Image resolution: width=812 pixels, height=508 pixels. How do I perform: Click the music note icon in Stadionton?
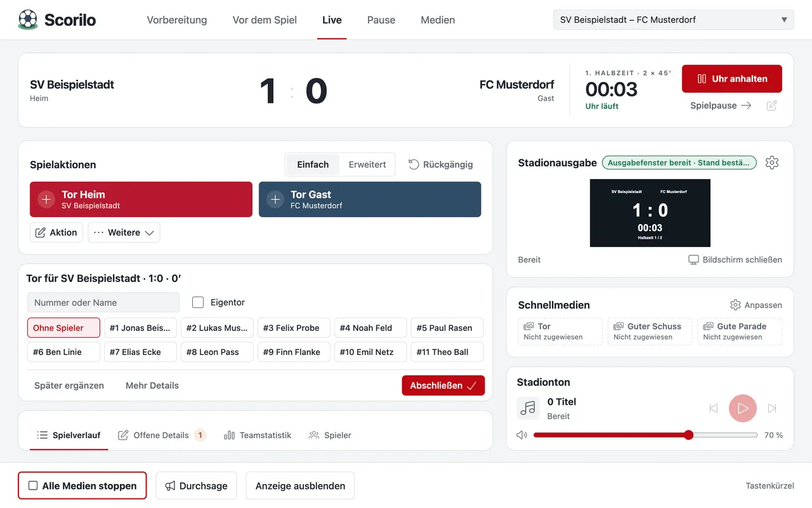pyautogui.click(x=528, y=408)
